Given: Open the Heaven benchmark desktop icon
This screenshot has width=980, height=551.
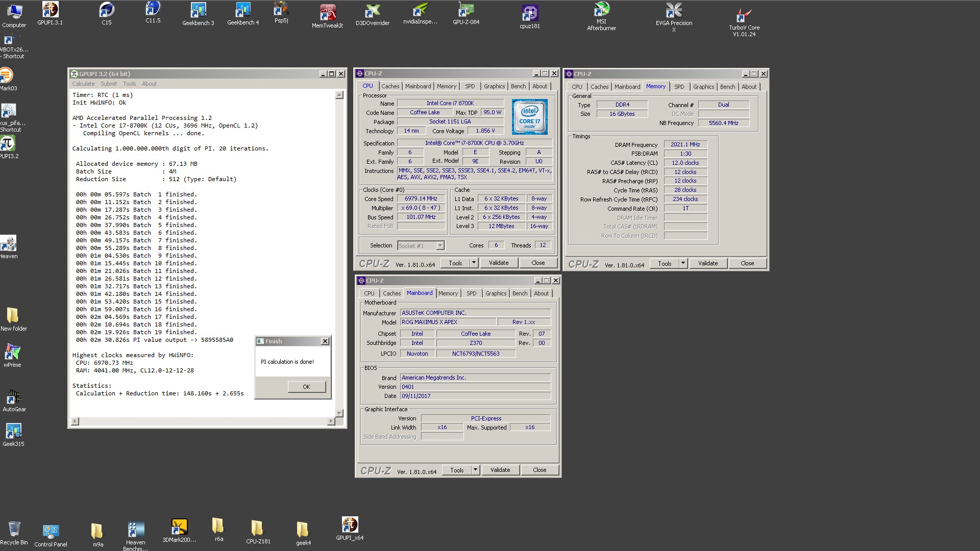Looking at the screenshot, I should coord(9,247).
